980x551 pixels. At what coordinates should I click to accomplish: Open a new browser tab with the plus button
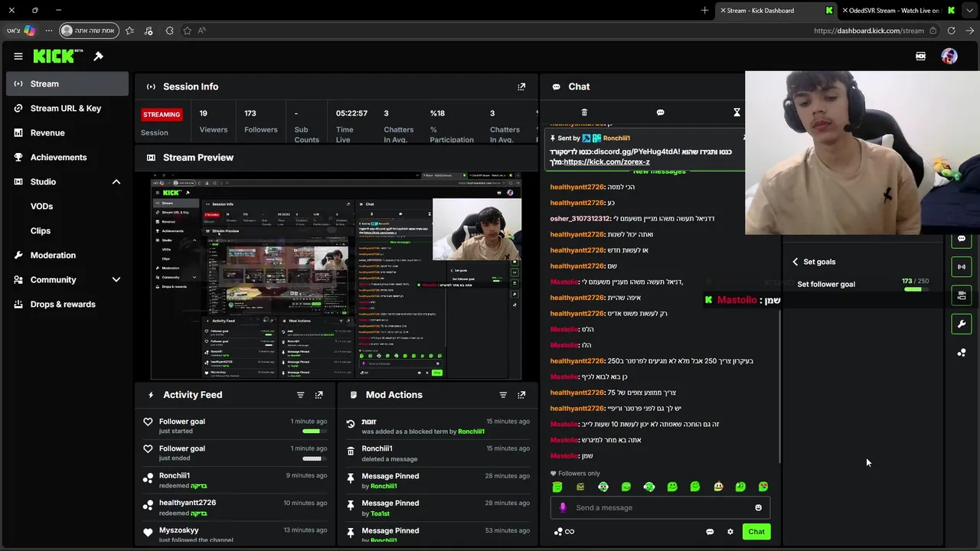[x=704, y=10]
